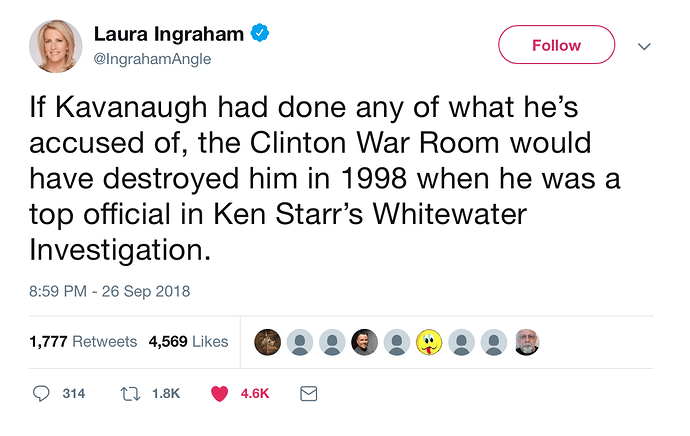Click the reply speech bubble icon

coord(41,394)
